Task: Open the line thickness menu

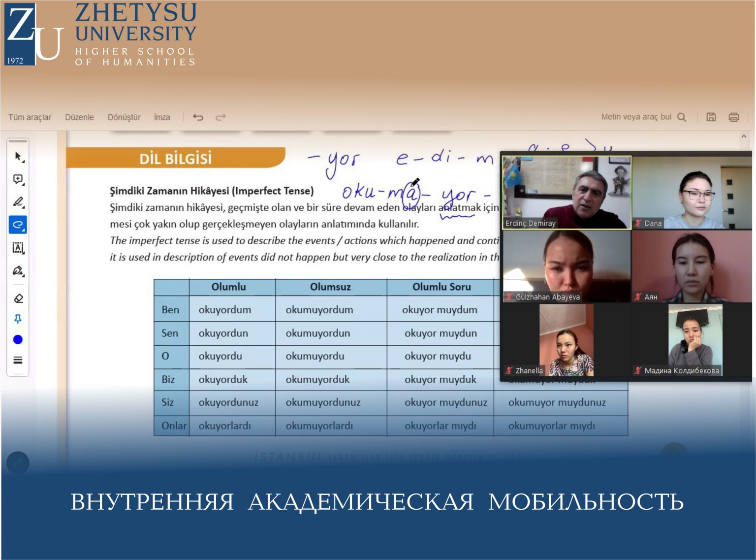Action: pos(18,360)
